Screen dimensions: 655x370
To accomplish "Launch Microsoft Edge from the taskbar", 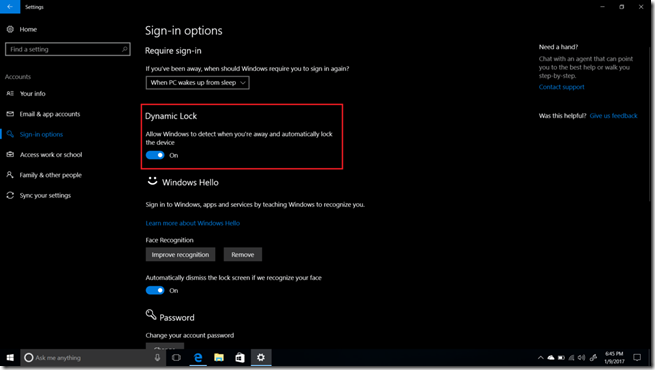I will [198, 357].
